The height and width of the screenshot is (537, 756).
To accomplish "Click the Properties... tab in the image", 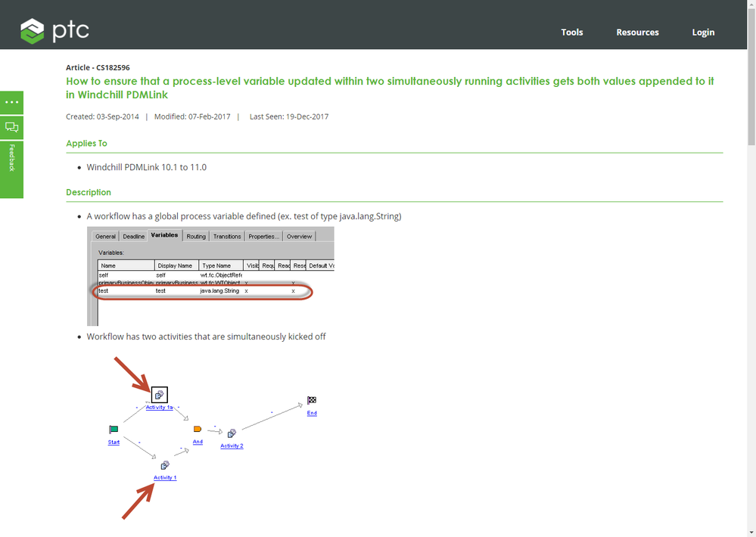I will [x=263, y=236].
